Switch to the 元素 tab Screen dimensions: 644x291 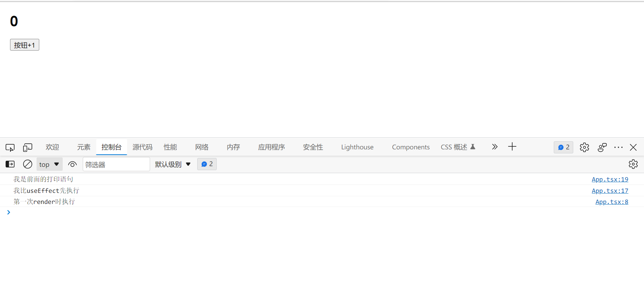[84, 147]
